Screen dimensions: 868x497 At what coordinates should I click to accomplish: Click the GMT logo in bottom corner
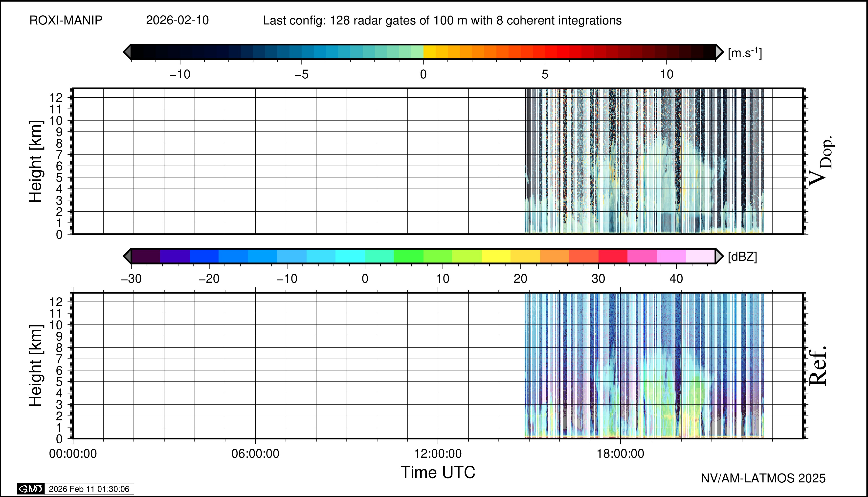[x=31, y=489]
